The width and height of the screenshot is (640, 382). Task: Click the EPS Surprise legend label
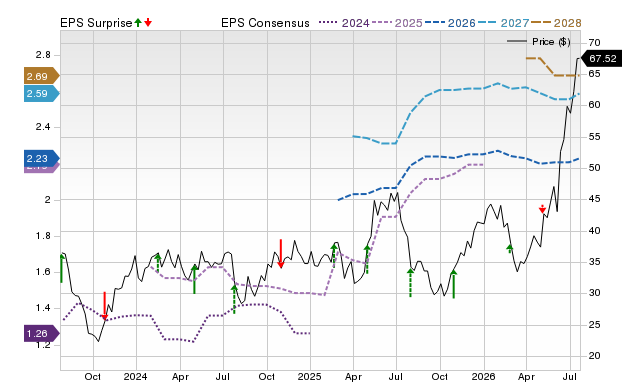[96, 23]
